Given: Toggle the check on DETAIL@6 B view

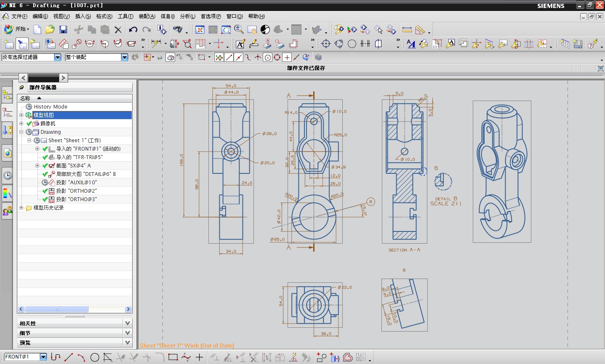Looking at the screenshot, I should tap(45, 174).
